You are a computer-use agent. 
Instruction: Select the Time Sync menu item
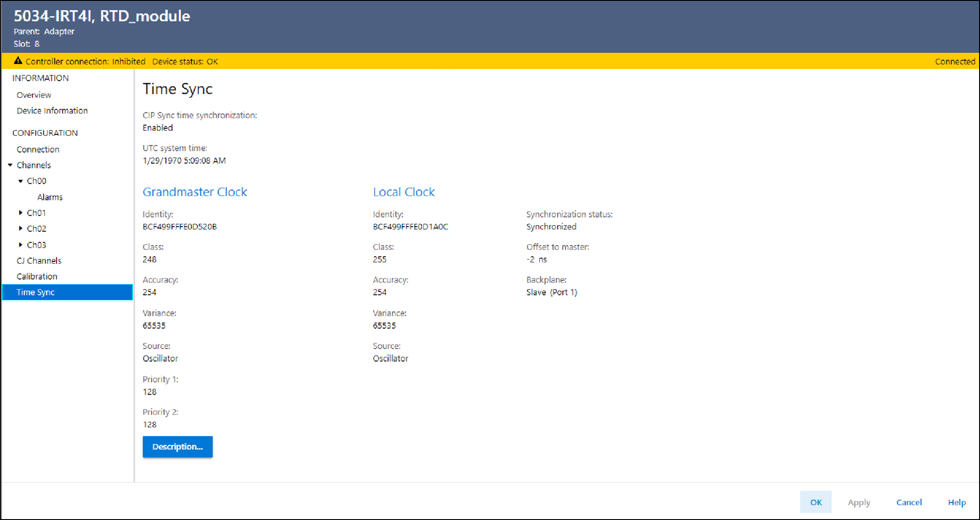pyautogui.click(x=36, y=293)
